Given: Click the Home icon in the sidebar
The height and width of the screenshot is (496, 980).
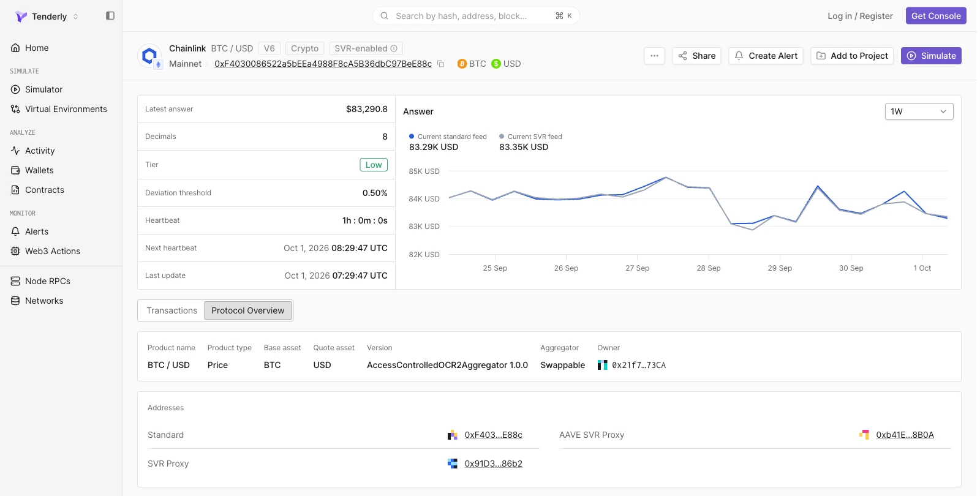Looking at the screenshot, I should pyautogui.click(x=15, y=48).
